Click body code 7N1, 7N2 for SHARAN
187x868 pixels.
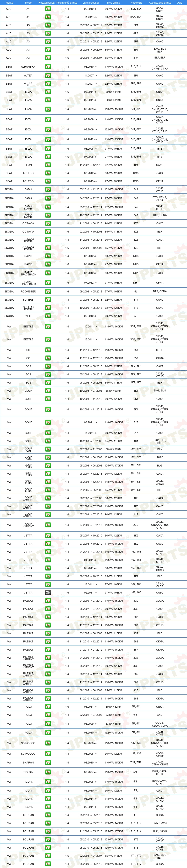pos(136,763)
